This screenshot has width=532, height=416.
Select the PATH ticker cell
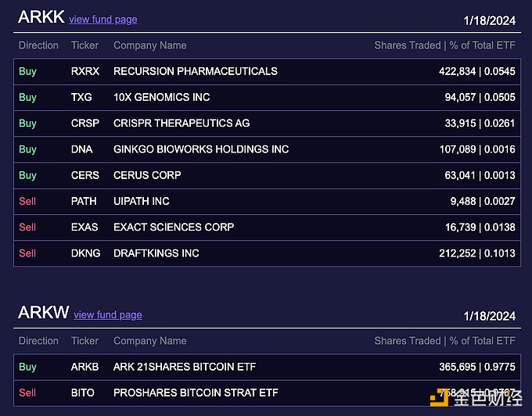(x=84, y=201)
